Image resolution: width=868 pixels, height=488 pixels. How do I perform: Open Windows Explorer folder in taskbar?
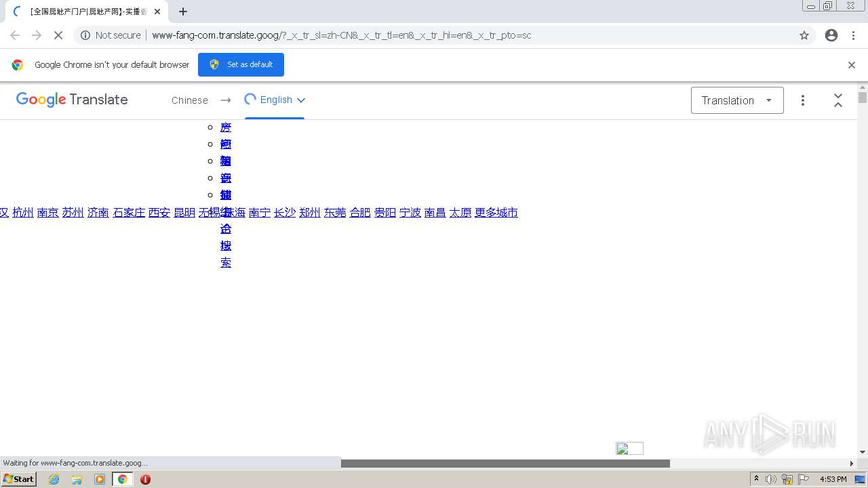click(77, 479)
